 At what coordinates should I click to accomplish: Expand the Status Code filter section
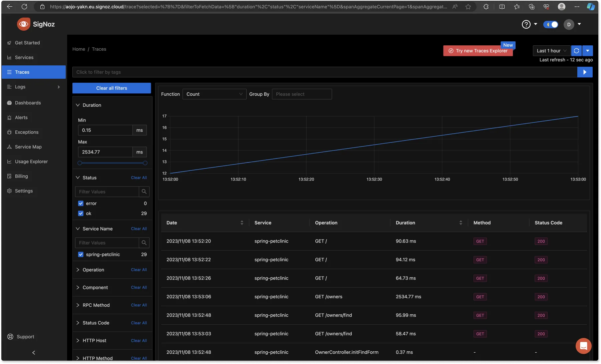[x=78, y=323]
